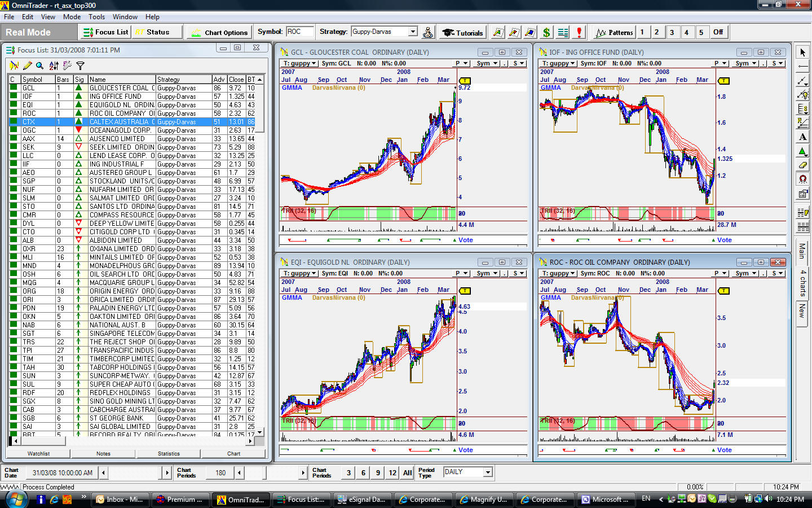Image resolution: width=812 pixels, height=508 pixels.
Task: Click the red exclamation alert icon
Action: pyautogui.click(x=579, y=32)
